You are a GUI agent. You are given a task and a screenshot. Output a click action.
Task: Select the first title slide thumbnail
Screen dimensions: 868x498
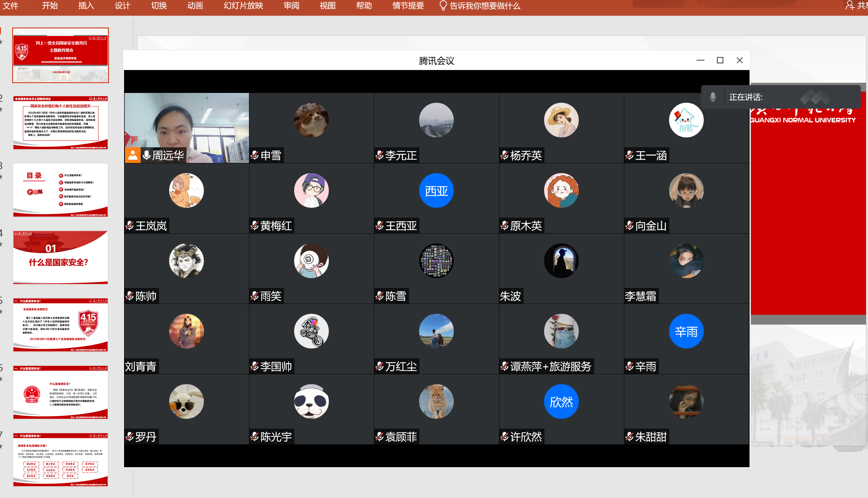click(x=61, y=55)
